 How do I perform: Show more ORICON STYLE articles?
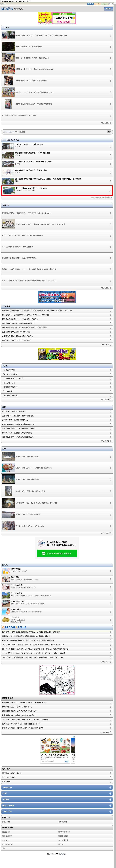106,662
